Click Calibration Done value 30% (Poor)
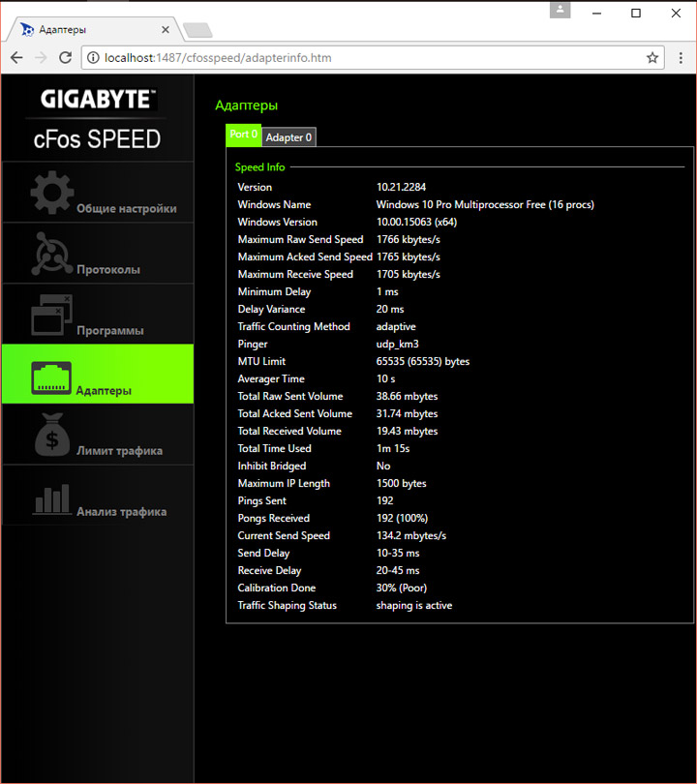This screenshot has height=784, width=697. pyautogui.click(x=402, y=588)
